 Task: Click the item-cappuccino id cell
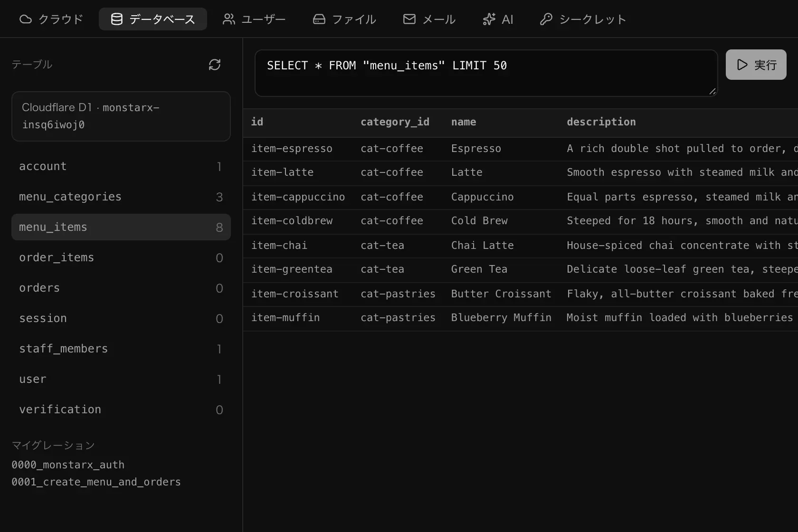point(298,197)
